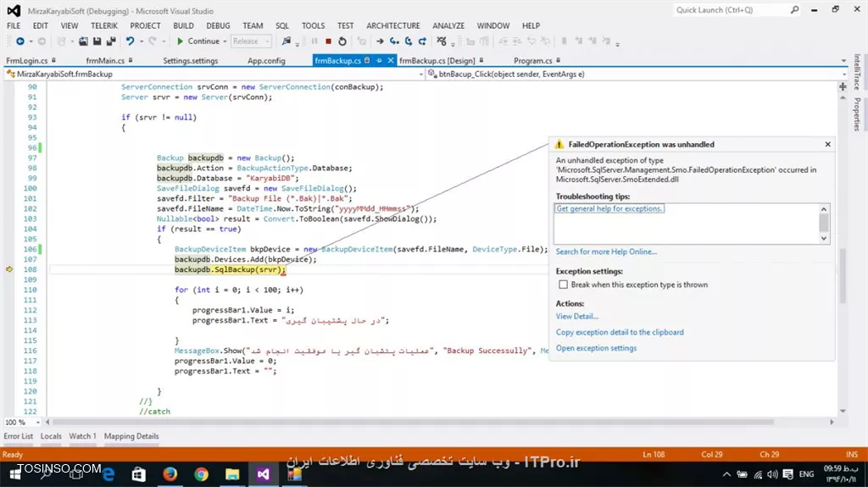Expand the Continue button dropdown arrow

click(225, 41)
